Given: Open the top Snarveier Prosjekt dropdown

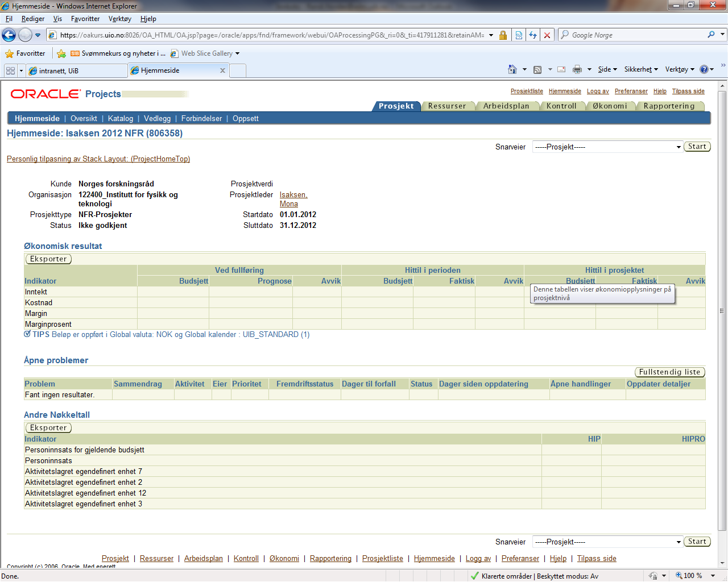Looking at the screenshot, I should (607, 147).
